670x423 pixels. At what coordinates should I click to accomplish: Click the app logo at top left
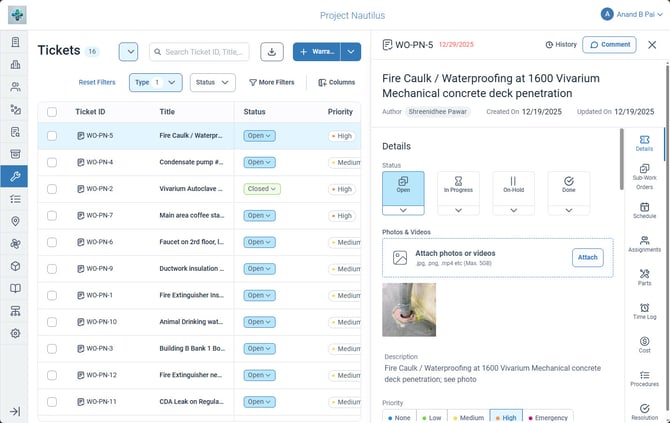pos(17,15)
